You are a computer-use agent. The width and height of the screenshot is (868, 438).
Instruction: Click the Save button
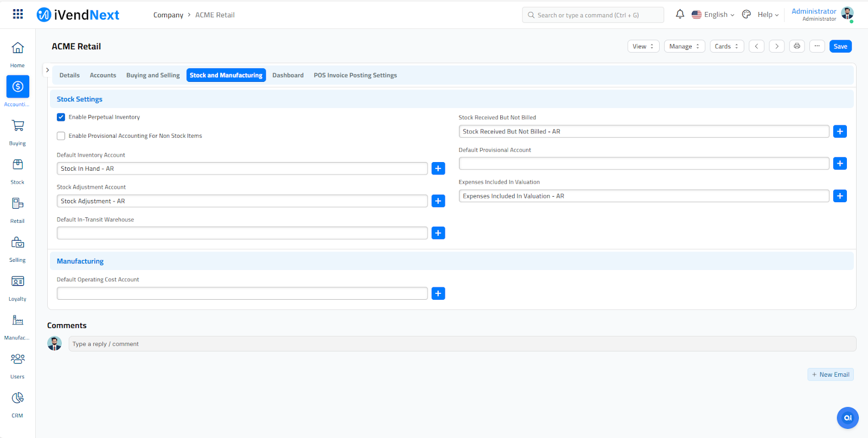pos(840,47)
